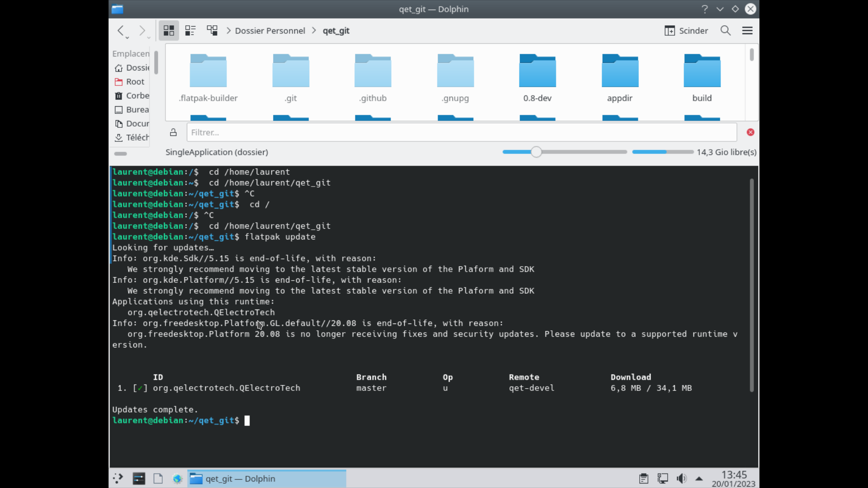
Task: Open back history dropdown arrow
Action: point(127,38)
